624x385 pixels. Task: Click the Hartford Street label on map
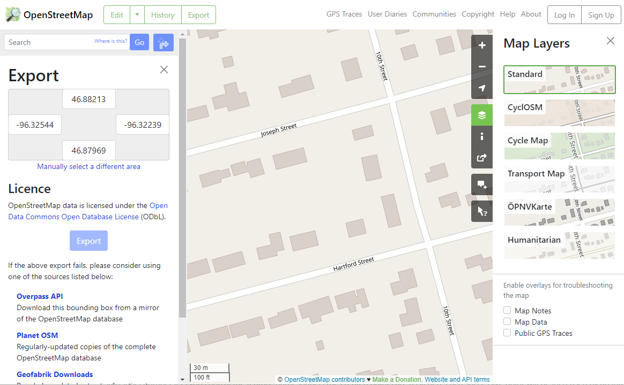coord(353,264)
